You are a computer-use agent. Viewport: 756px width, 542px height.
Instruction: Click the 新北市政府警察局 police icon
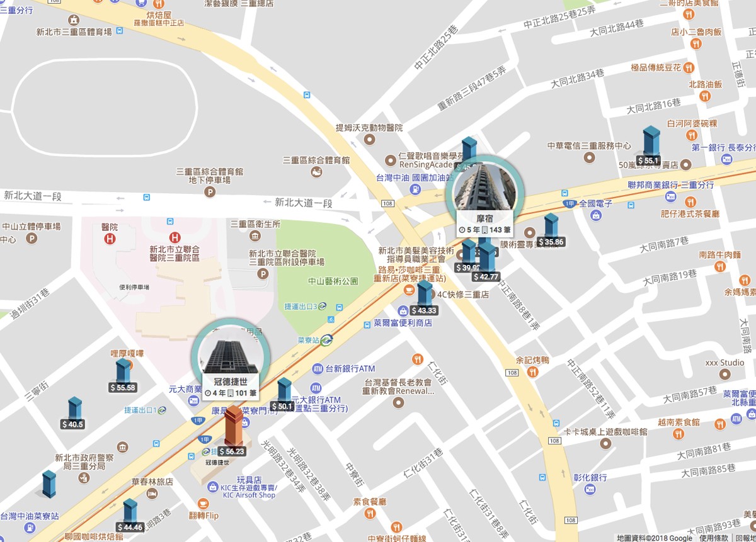pyautogui.click(x=83, y=478)
